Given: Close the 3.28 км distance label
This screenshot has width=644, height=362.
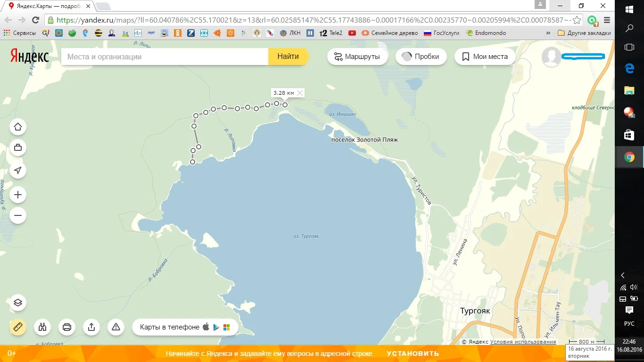Looking at the screenshot, I should (299, 93).
